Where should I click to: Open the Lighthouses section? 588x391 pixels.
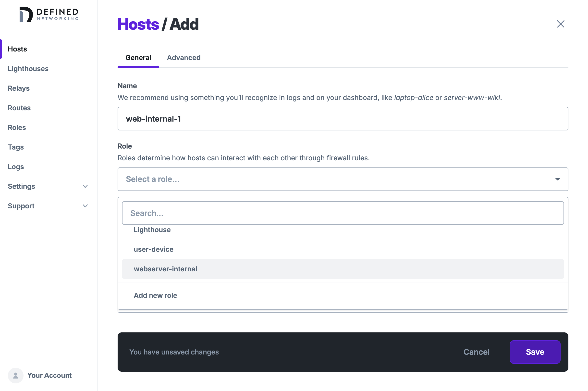28,69
